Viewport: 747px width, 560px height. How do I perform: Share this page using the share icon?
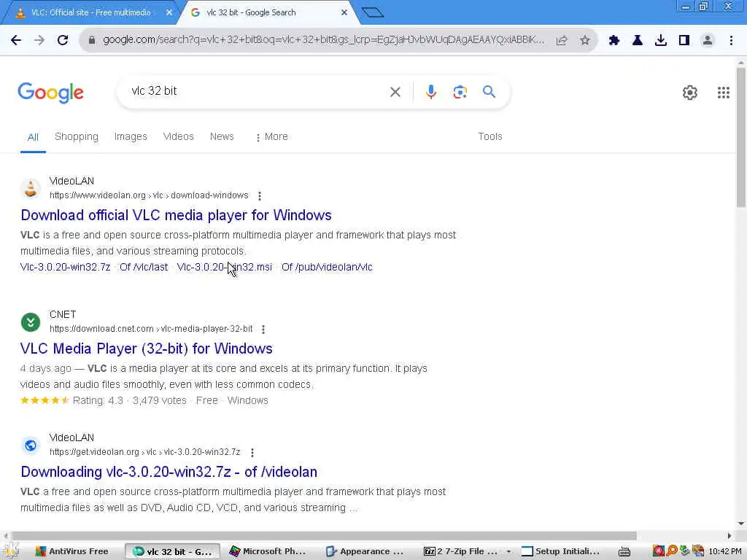(x=562, y=41)
